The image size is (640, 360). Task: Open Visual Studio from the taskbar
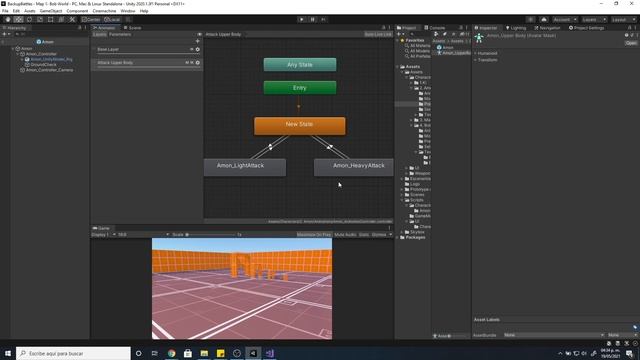[269, 353]
